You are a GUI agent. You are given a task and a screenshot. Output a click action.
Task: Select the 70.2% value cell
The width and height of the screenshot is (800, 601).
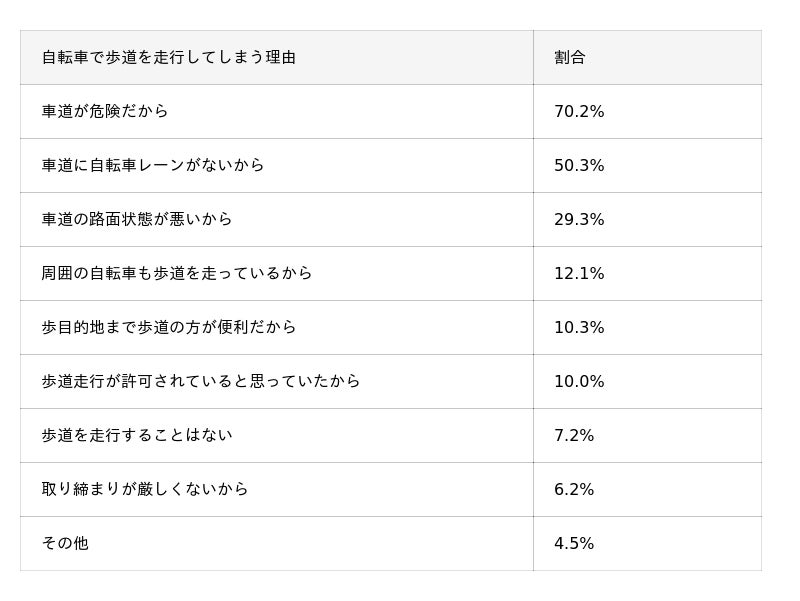[x=647, y=111]
